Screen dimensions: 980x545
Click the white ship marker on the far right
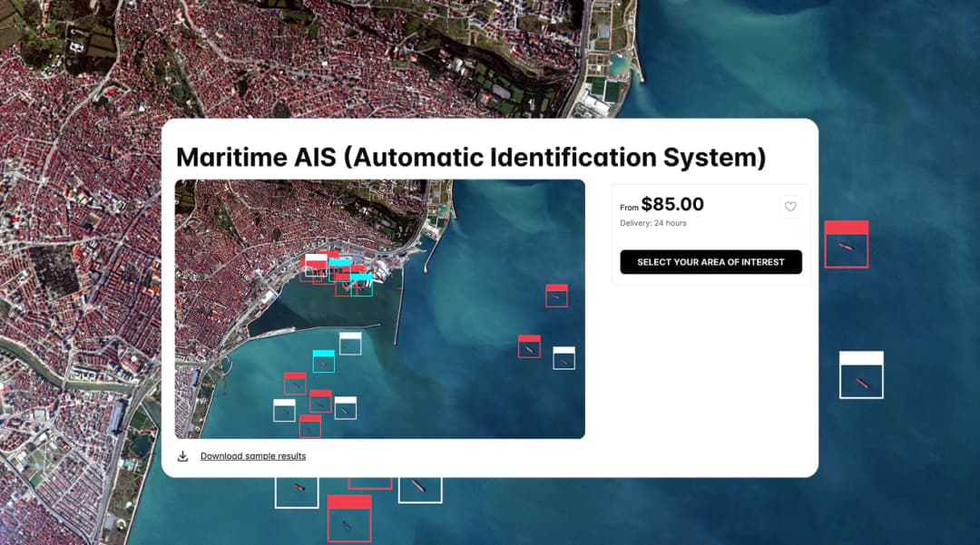click(x=861, y=375)
